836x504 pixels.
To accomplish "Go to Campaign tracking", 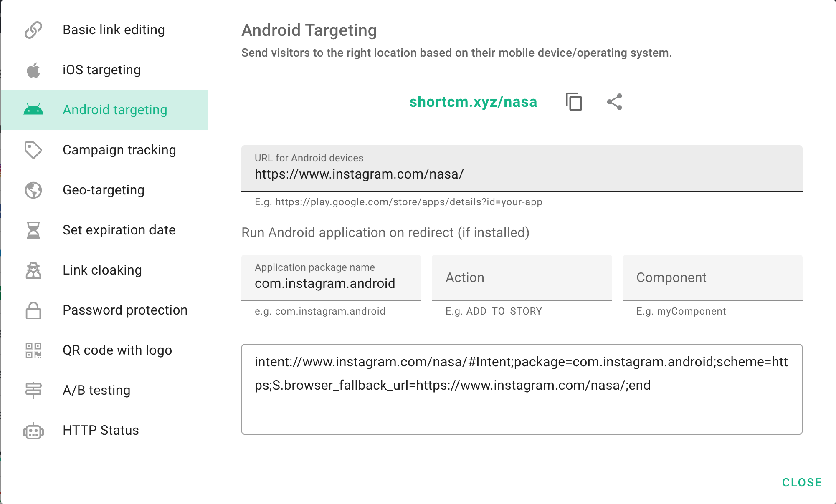I will pyautogui.click(x=104, y=150).
